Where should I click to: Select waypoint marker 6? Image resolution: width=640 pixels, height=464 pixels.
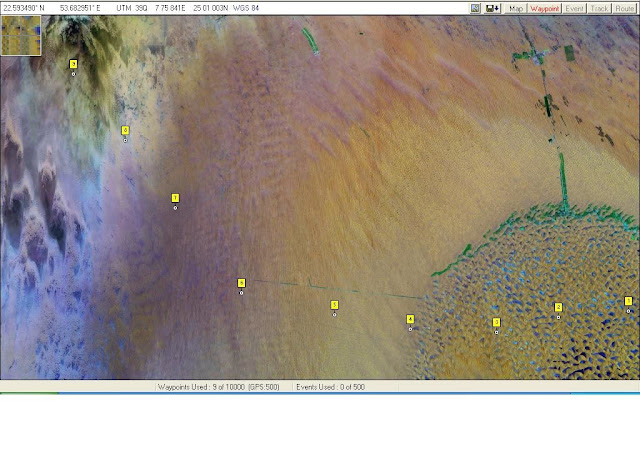click(241, 283)
